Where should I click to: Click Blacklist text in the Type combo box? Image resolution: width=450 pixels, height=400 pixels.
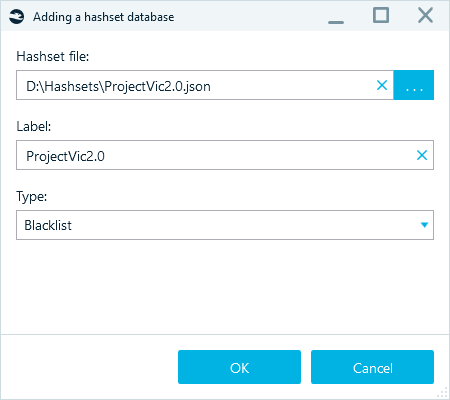[48, 225]
